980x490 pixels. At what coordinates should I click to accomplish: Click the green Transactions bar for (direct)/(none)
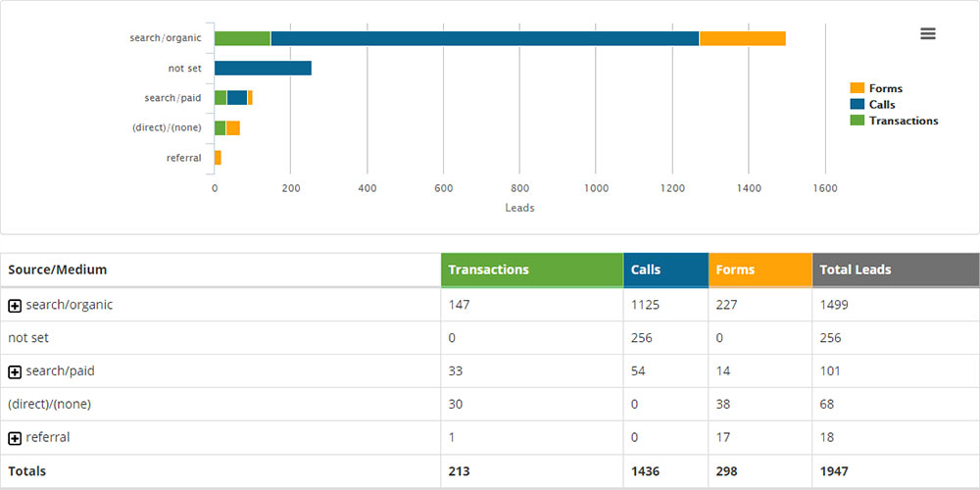tap(220, 128)
